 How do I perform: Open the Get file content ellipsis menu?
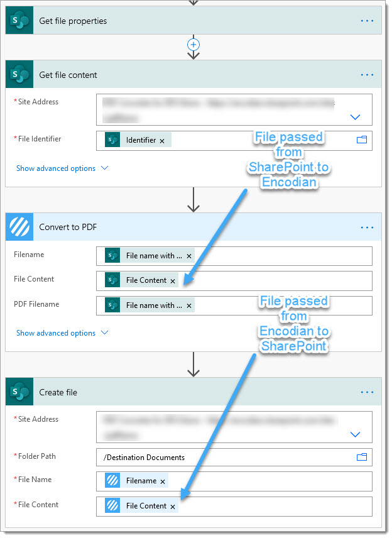point(367,75)
